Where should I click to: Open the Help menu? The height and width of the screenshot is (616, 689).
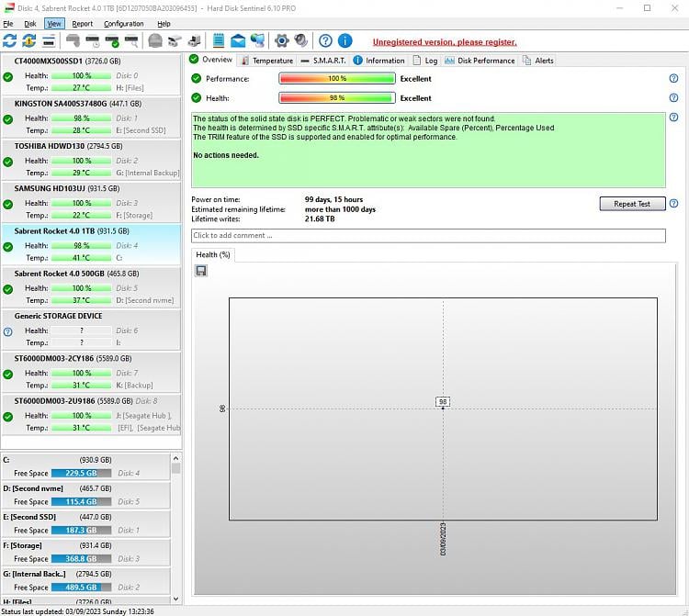pyautogui.click(x=164, y=24)
